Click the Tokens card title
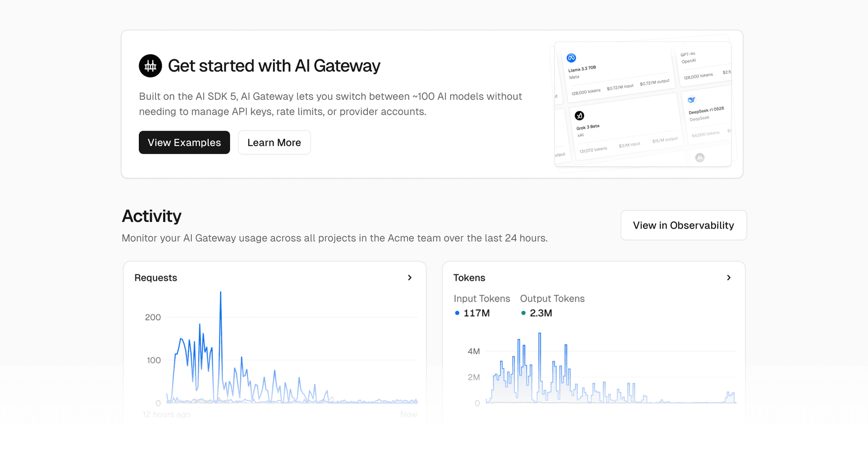Screen dimensions: 868x454 (x=469, y=278)
